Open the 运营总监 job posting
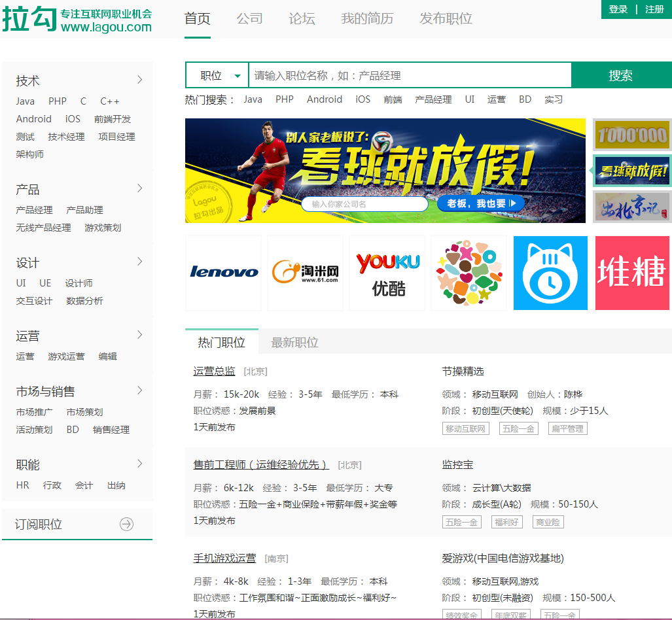672x620 pixels. coord(214,371)
